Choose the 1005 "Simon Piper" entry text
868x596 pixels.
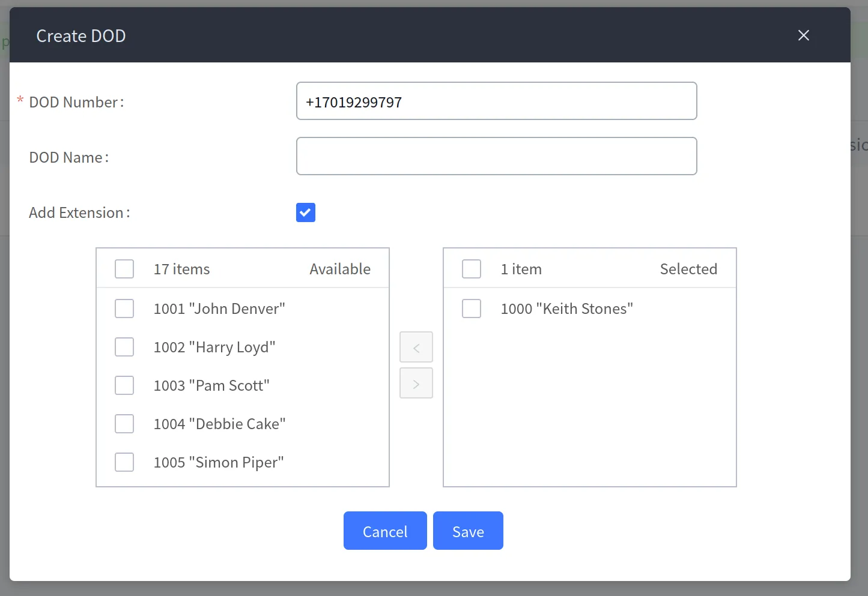219,462
